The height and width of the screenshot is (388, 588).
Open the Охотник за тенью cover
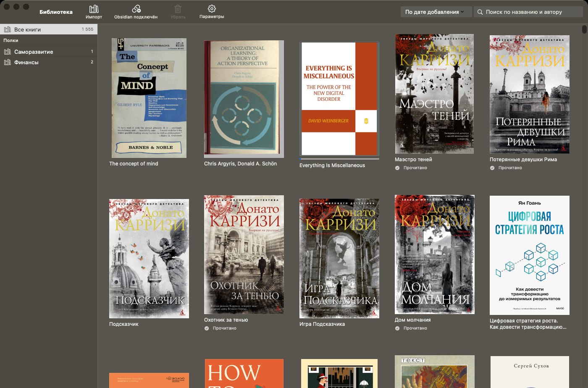click(244, 254)
